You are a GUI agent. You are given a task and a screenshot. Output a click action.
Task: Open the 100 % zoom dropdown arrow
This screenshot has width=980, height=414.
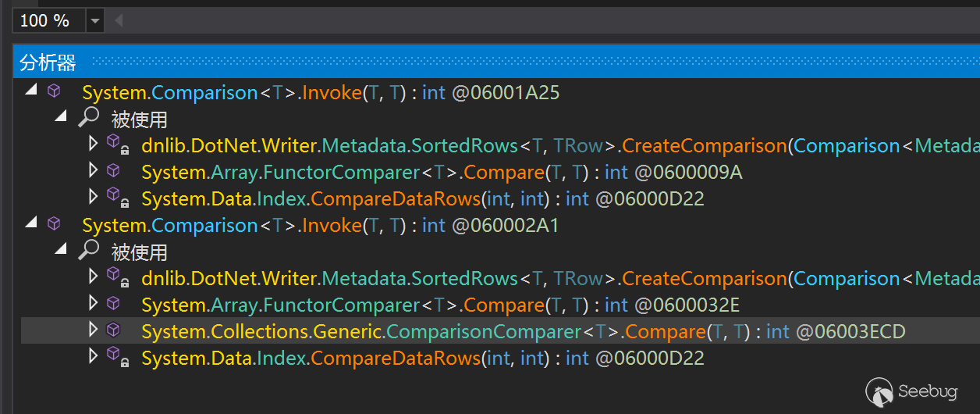tap(95, 21)
